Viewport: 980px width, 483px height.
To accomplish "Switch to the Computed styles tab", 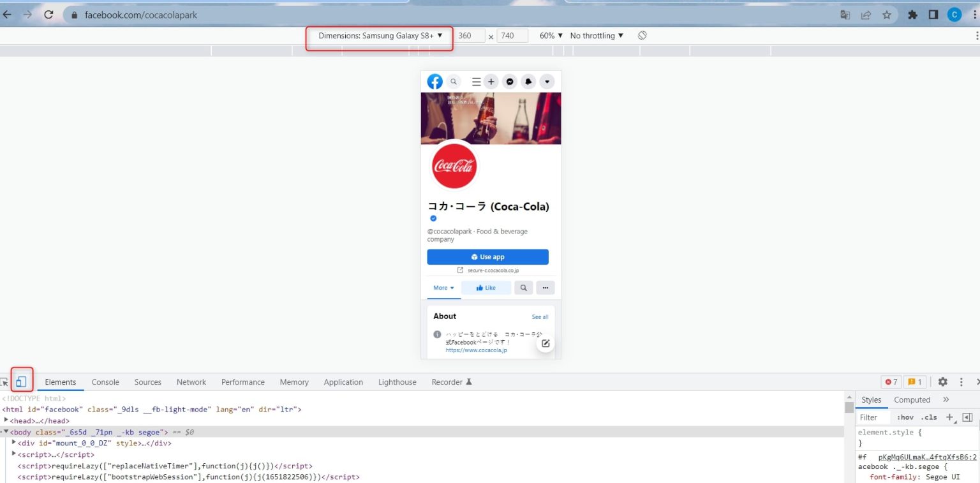I will pos(911,399).
